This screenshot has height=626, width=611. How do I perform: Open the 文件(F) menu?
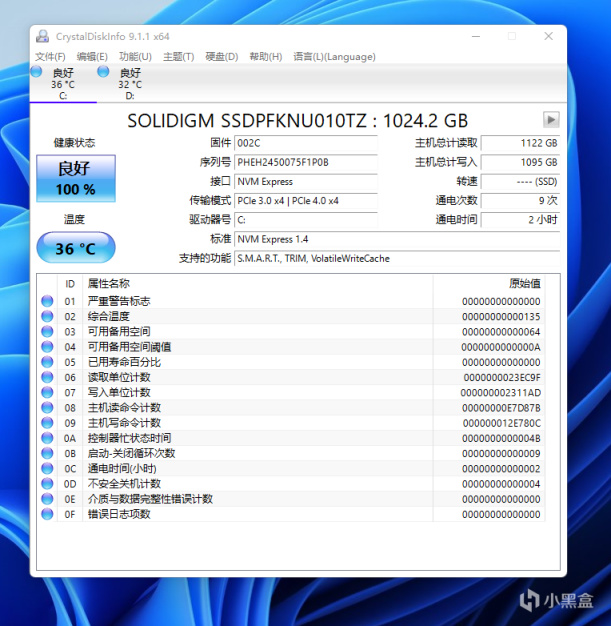[x=50, y=57]
